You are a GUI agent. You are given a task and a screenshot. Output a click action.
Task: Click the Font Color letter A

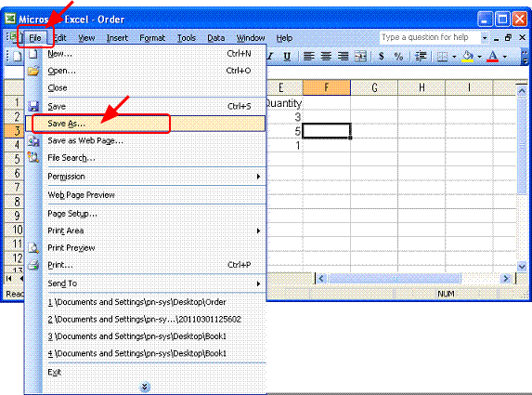(493, 57)
